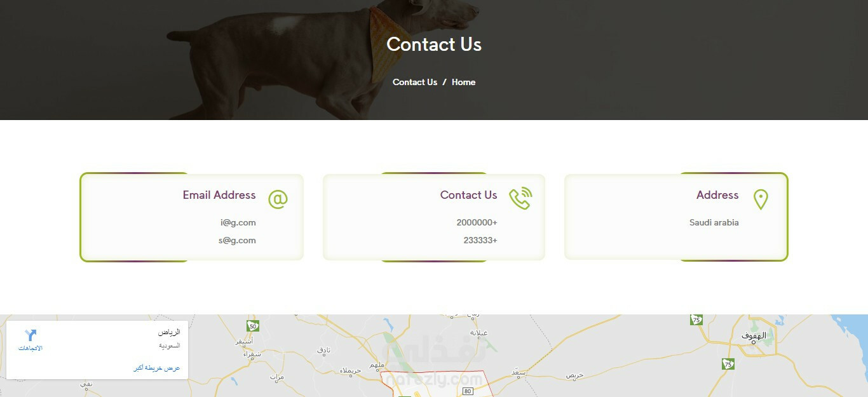Click the الاتجاهات directions label
868x397 pixels.
point(31,348)
